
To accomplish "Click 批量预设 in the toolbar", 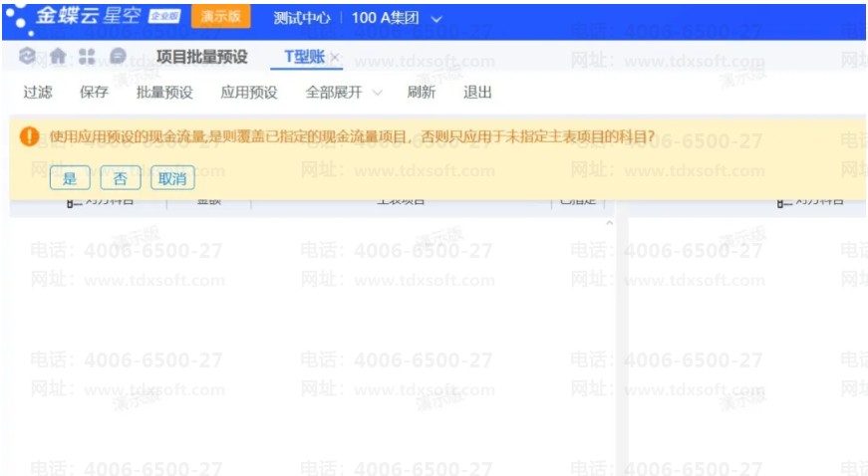I will point(165,92).
